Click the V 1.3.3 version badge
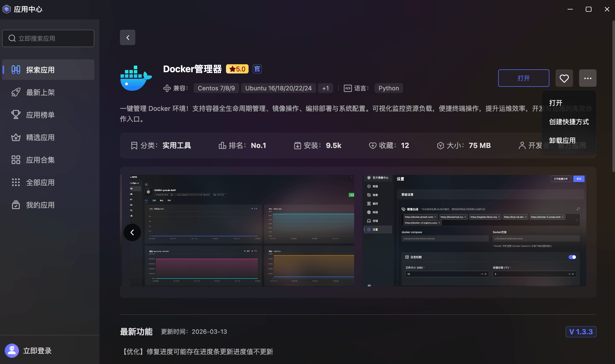The image size is (615, 364). pyautogui.click(x=581, y=332)
